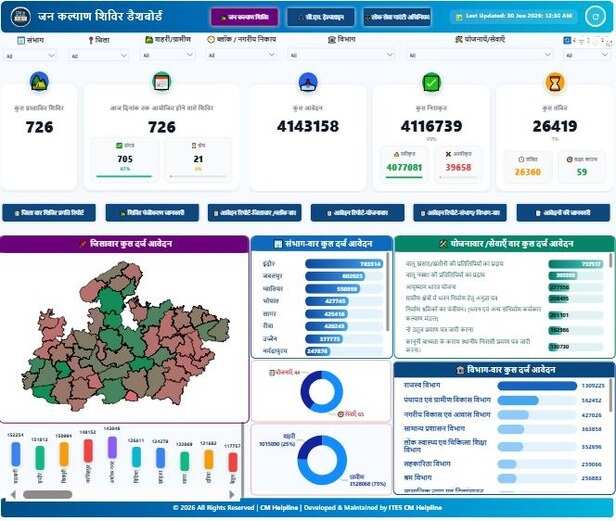Open the last filter dropdown at far right

(x=586, y=55)
